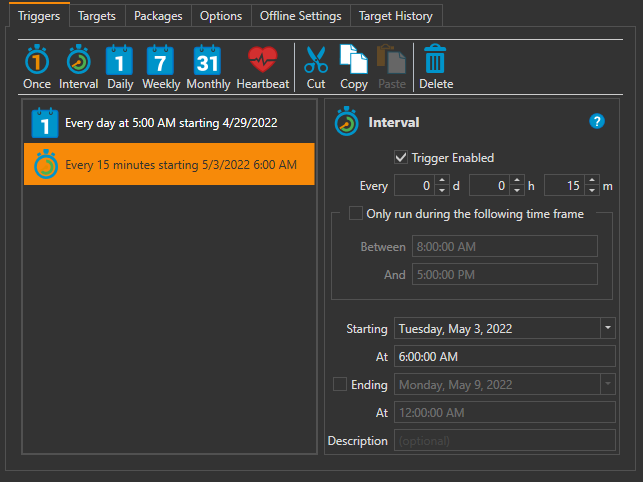Increase the minutes interval value
The image size is (643, 482).
pos(592,180)
